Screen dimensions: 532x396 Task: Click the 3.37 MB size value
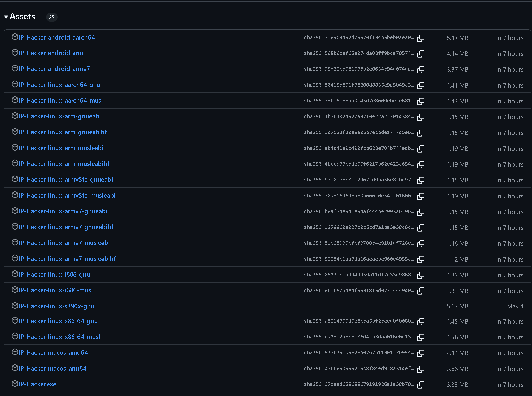pyautogui.click(x=458, y=70)
